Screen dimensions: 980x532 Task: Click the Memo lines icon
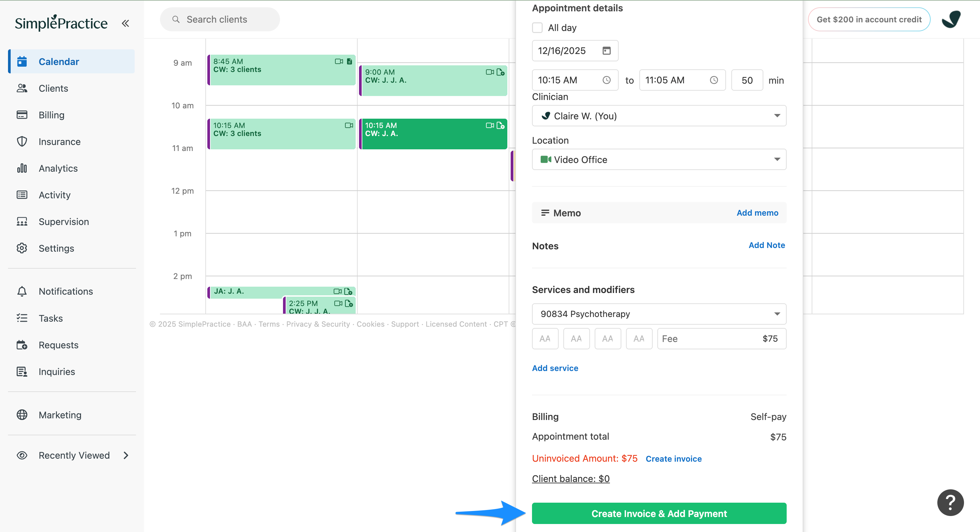click(545, 213)
